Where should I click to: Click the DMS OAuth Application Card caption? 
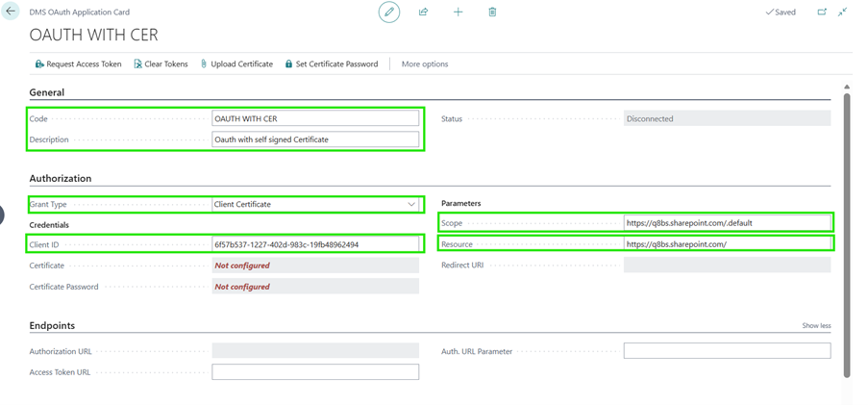pos(80,12)
